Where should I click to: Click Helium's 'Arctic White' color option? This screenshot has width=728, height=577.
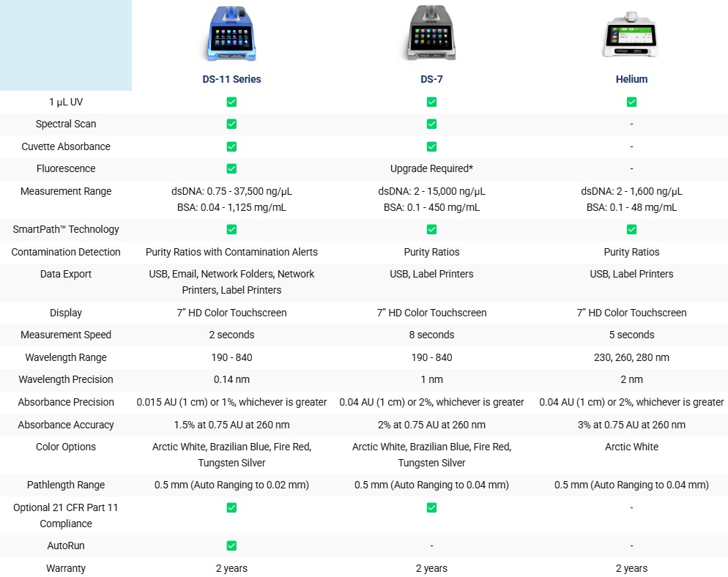coord(631,447)
